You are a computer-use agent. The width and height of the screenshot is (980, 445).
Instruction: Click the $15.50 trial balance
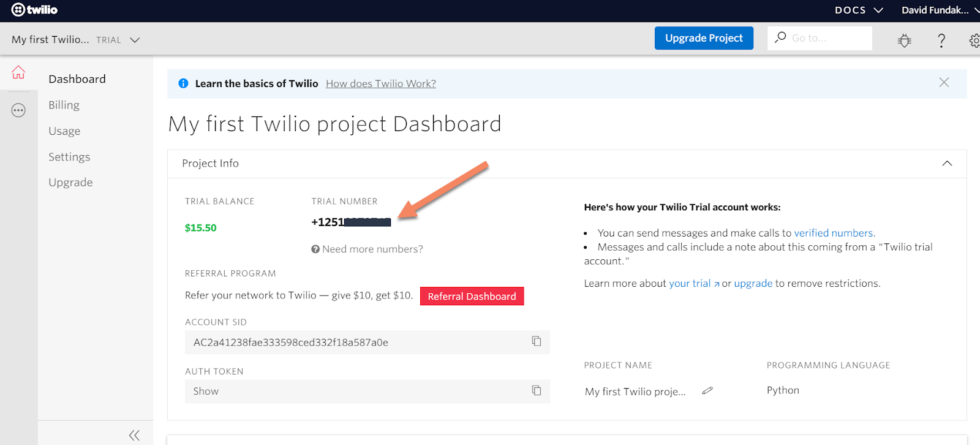(201, 227)
